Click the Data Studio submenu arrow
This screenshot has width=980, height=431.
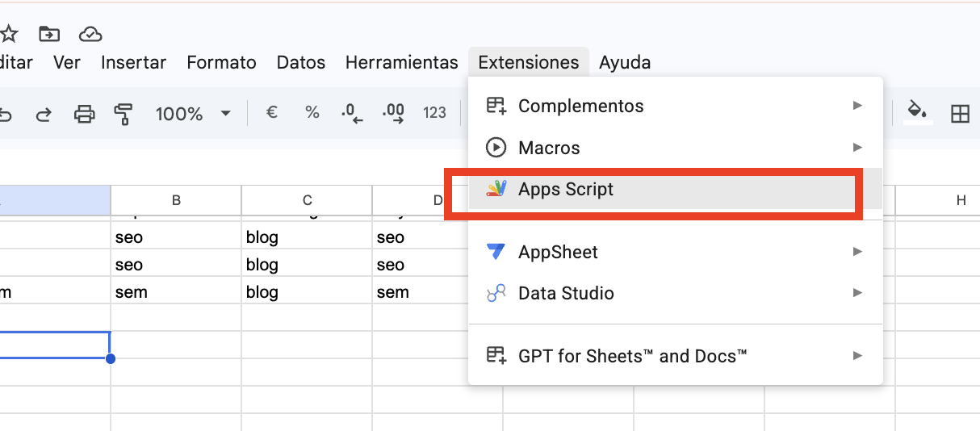tap(857, 293)
